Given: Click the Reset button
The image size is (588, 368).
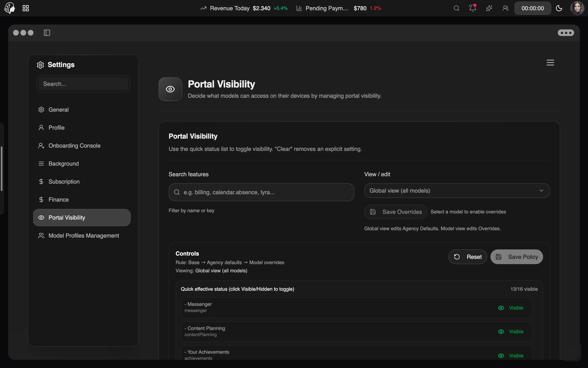Looking at the screenshot, I should (468, 257).
